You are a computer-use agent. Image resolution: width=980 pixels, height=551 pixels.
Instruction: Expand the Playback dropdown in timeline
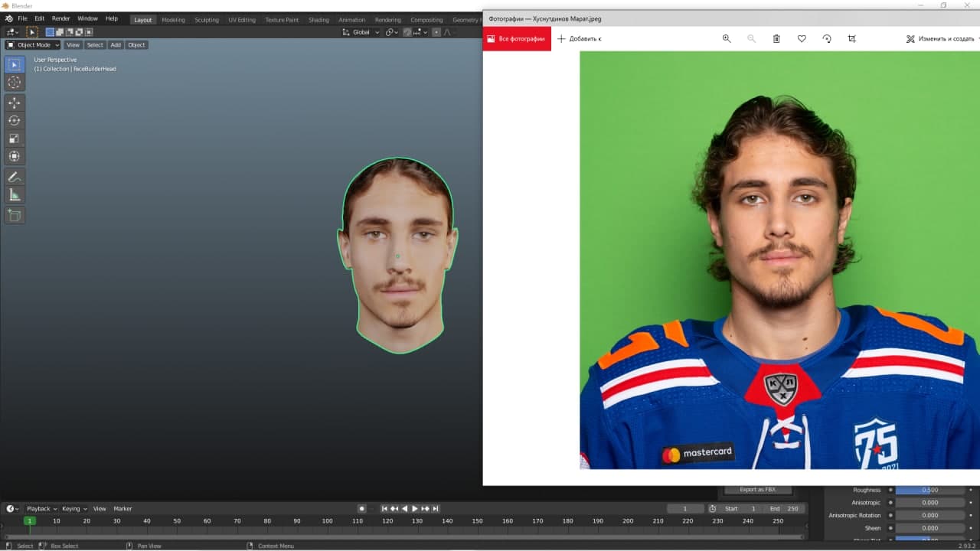click(x=42, y=509)
